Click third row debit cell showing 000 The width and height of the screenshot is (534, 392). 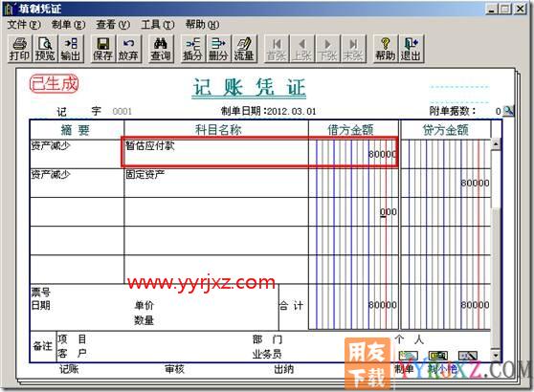tap(353, 211)
